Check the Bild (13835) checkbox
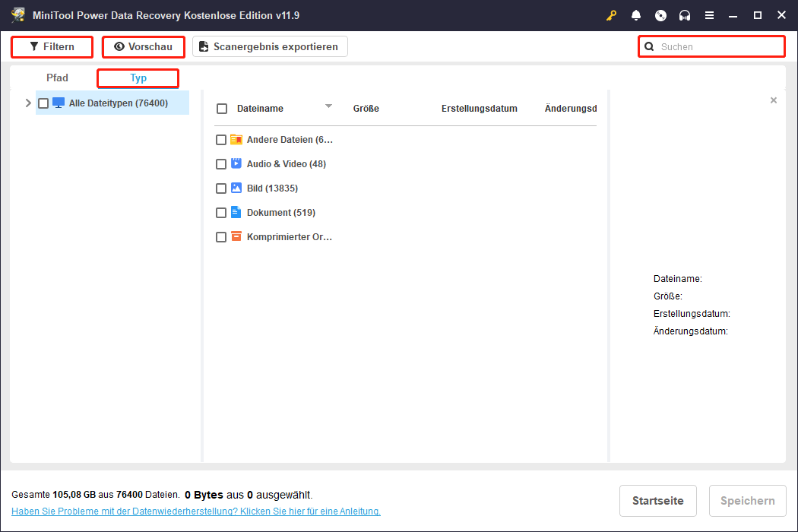This screenshot has height=532, width=798. click(x=221, y=188)
